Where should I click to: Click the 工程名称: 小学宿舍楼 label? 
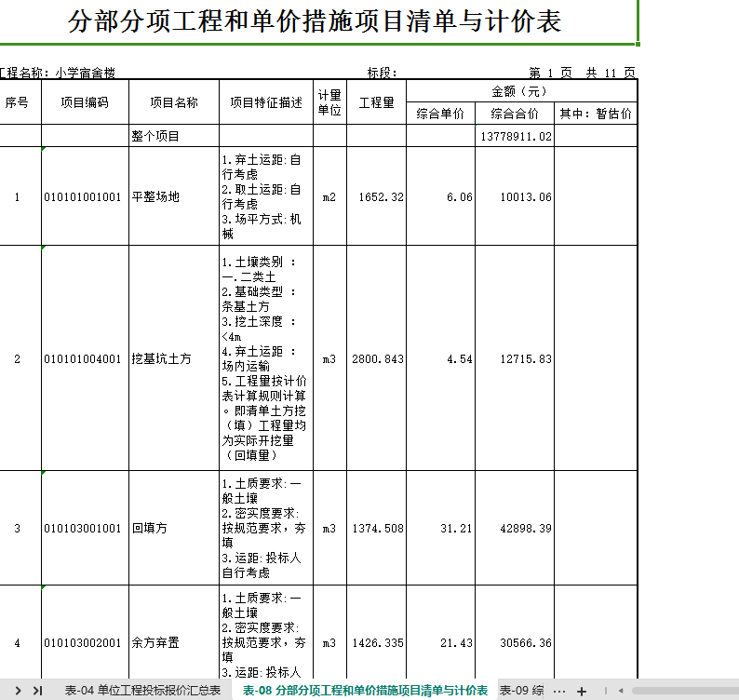tap(58, 73)
